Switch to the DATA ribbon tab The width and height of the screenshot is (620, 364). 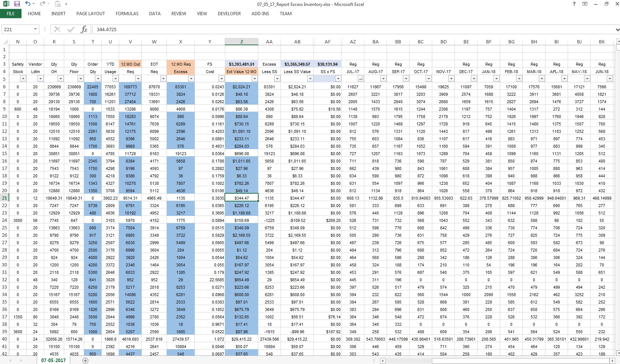tap(155, 14)
